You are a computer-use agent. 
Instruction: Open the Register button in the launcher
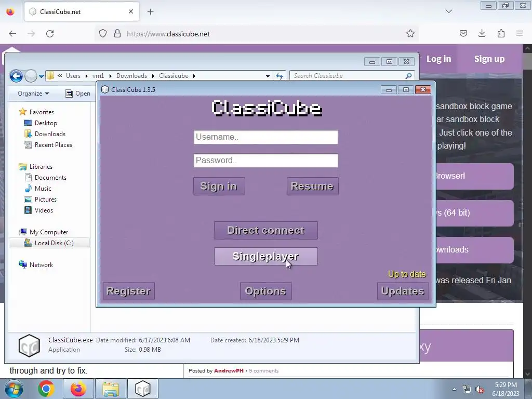pos(129,291)
